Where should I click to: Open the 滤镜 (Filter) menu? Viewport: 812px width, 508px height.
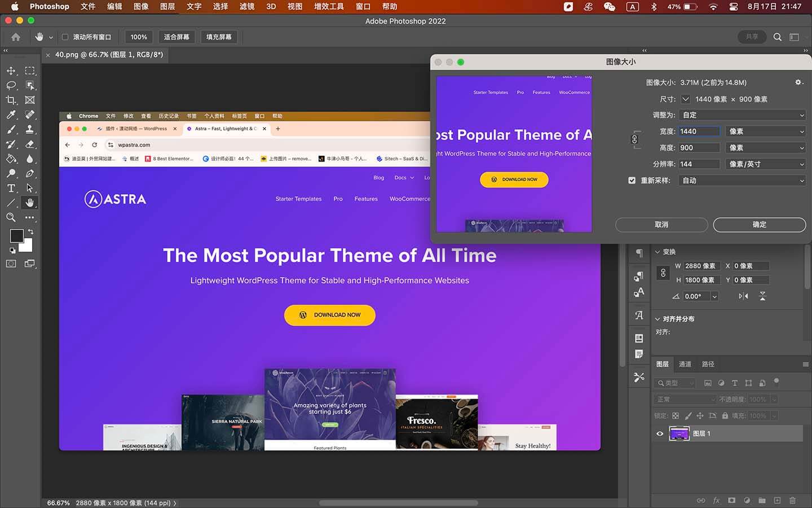tap(247, 6)
